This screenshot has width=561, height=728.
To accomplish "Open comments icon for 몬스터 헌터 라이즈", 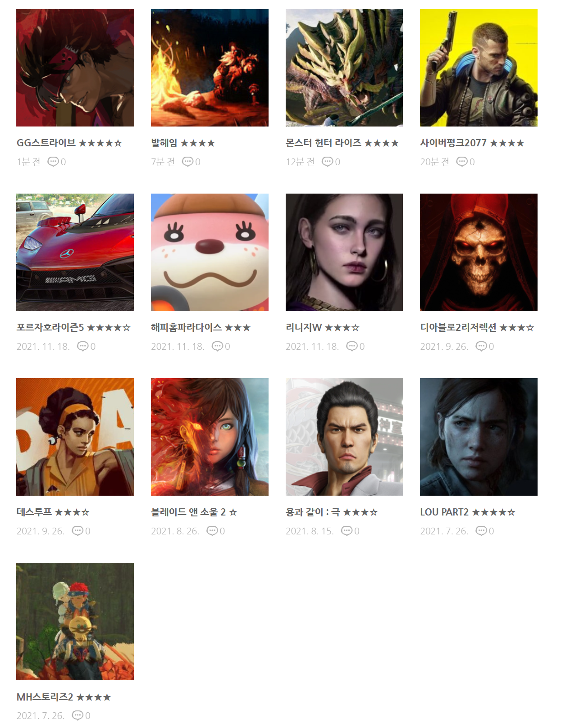I will 327,161.
